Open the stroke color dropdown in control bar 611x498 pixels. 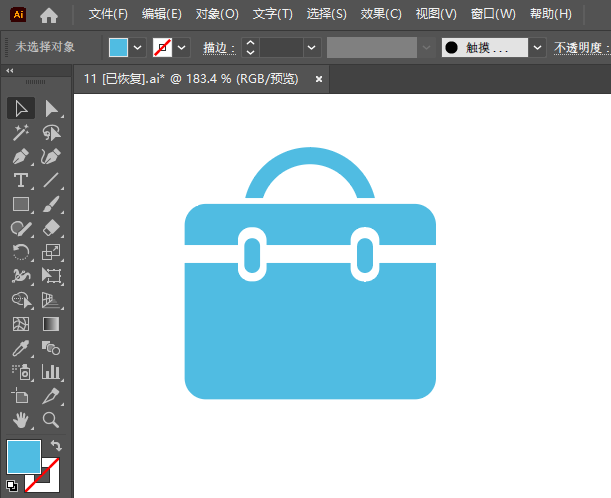pyautogui.click(x=181, y=48)
